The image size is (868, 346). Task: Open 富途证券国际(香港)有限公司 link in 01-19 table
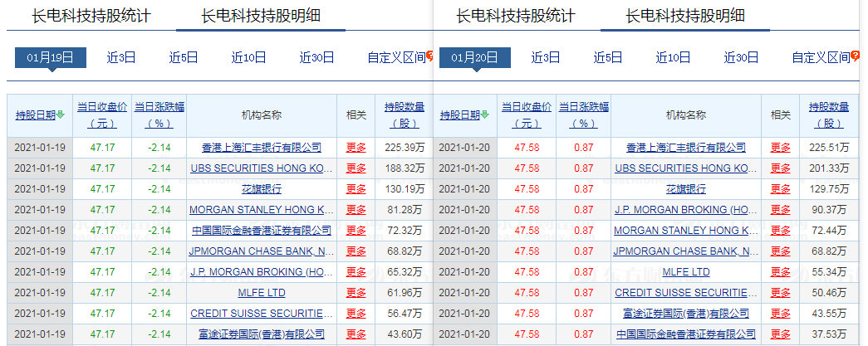(x=262, y=334)
